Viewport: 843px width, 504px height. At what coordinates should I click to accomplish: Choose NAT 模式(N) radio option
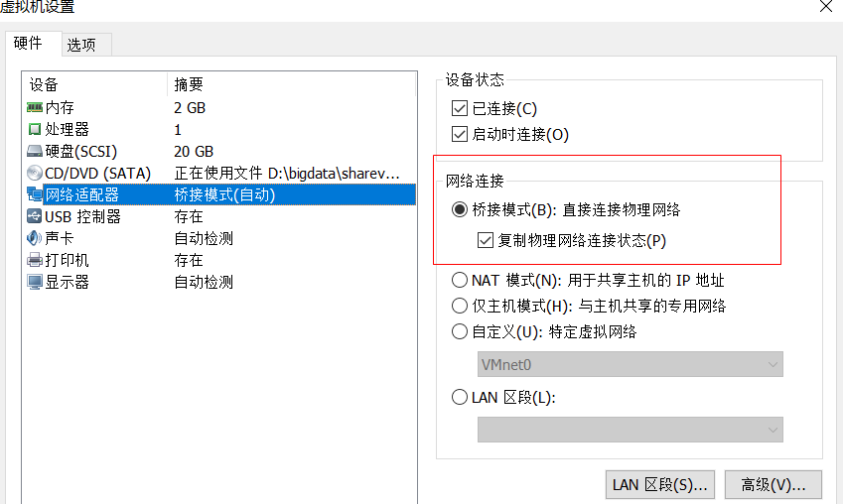point(460,280)
